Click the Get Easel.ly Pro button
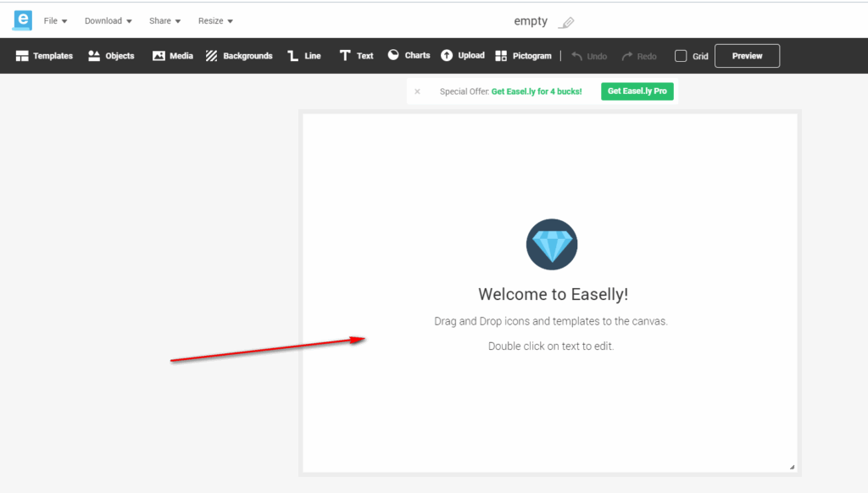The image size is (868, 493). point(637,91)
